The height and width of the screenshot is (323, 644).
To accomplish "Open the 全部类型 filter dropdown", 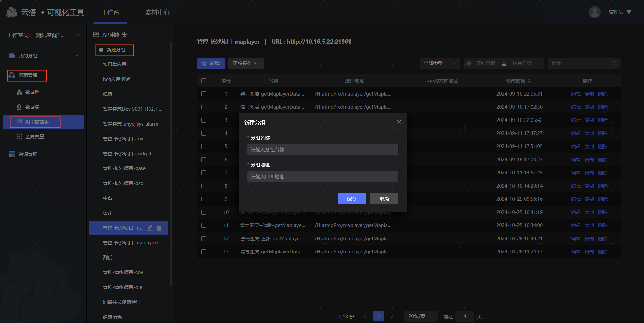I will click(x=439, y=63).
